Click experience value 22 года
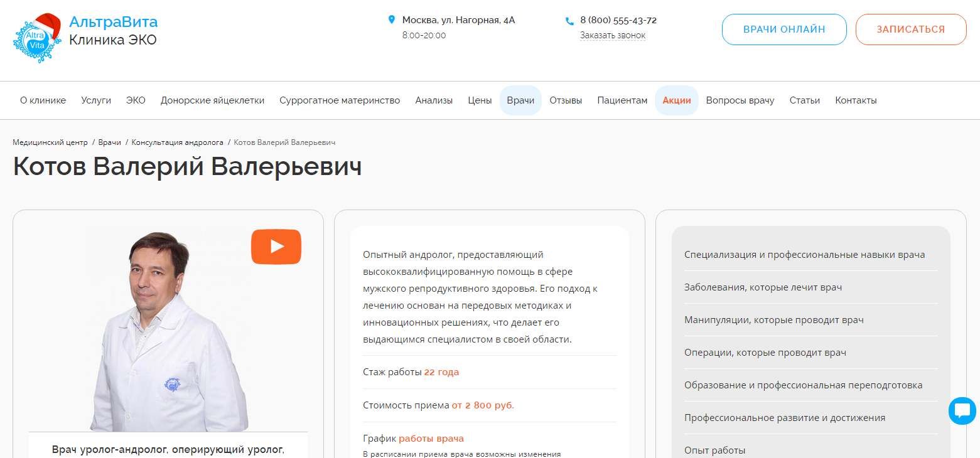The image size is (980, 458). 441,372
